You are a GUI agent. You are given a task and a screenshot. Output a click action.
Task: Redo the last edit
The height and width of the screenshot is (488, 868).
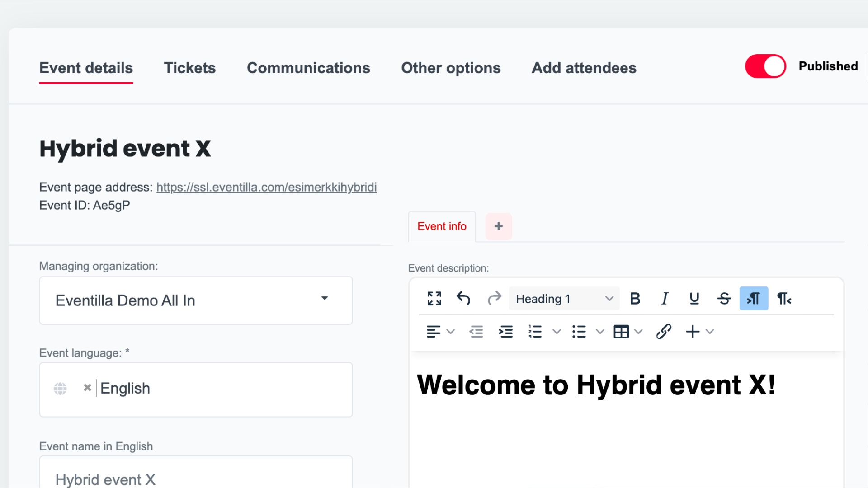pyautogui.click(x=495, y=298)
